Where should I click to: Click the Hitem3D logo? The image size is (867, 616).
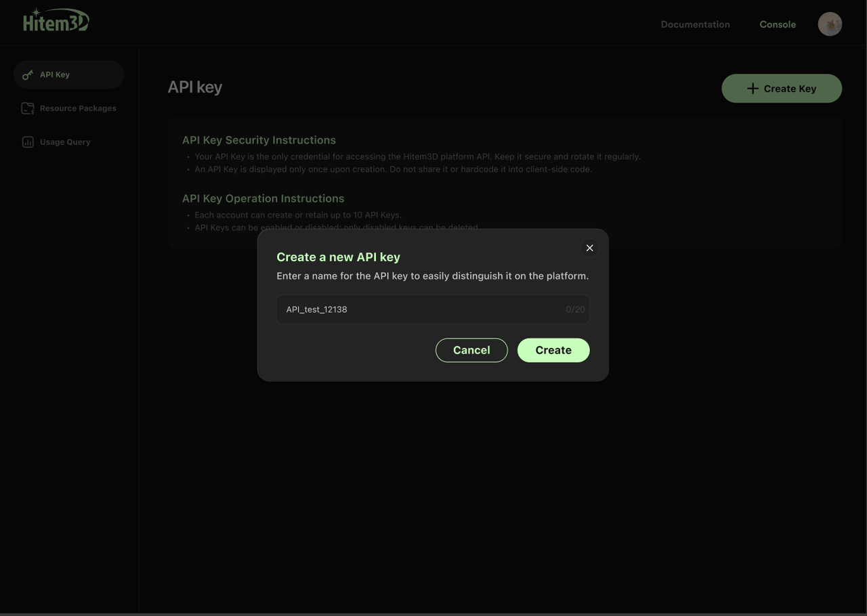[56, 21]
